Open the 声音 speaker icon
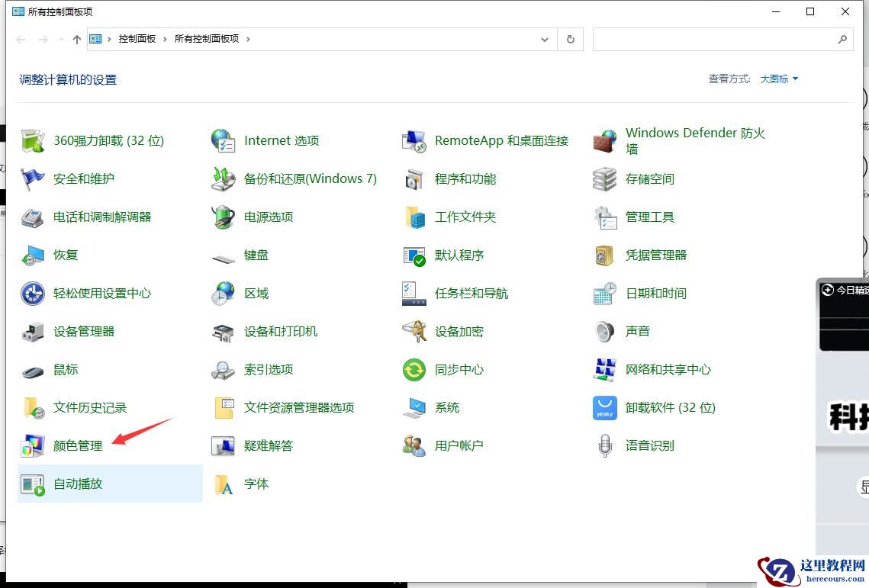Screen dimensions: 869x588 [605, 332]
